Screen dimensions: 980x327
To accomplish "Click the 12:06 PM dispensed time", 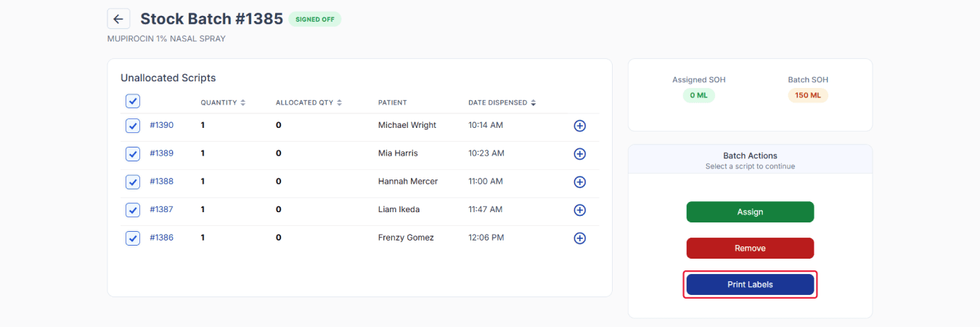I will click(486, 238).
